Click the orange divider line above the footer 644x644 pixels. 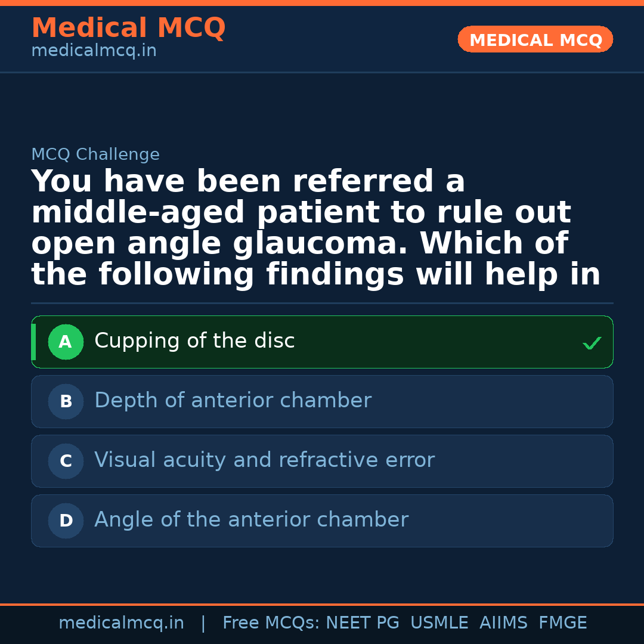322,604
